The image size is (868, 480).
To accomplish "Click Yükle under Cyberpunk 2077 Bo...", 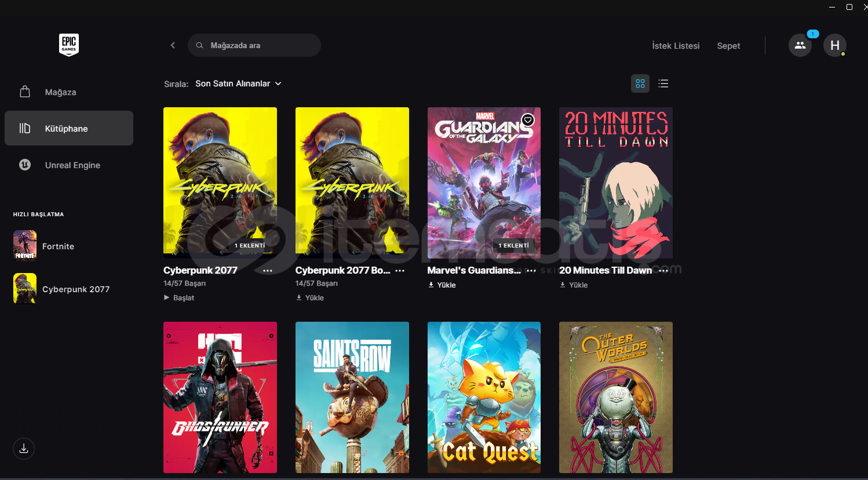I will pyautogui.click(x=310, y=297).
